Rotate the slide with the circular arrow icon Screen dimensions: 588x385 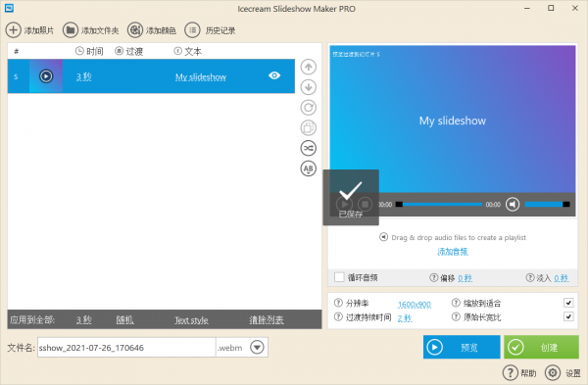click(309, 108)
